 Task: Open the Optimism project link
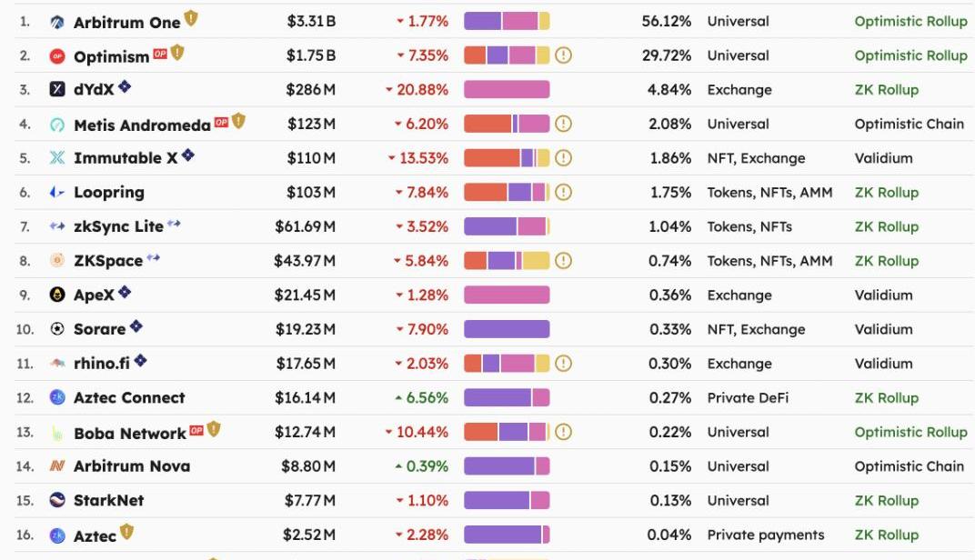point(111,56)
